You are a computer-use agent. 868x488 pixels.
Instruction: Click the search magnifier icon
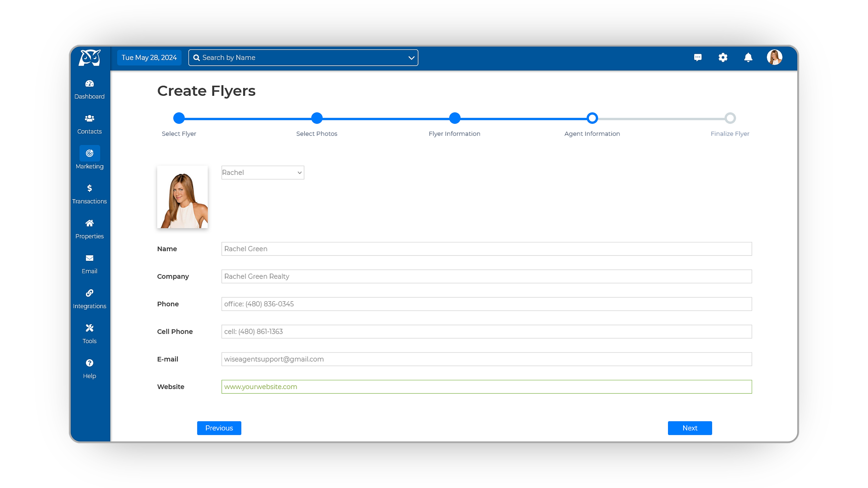[x=196, y=58]
